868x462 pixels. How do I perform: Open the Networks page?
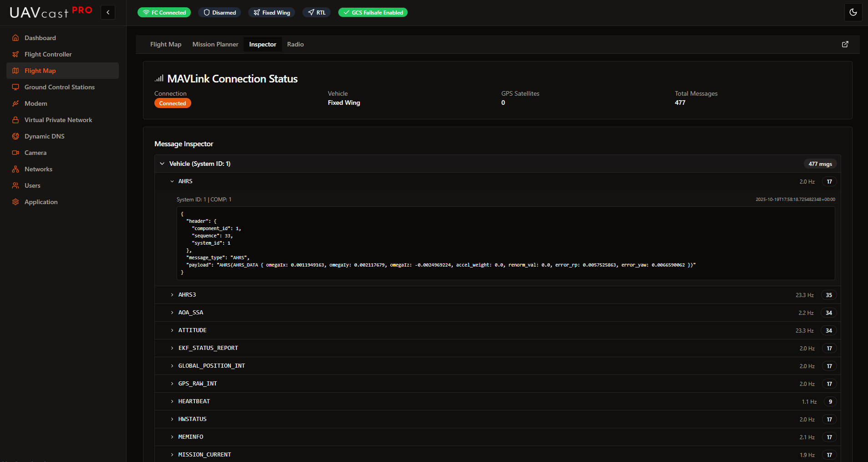pyautogui.click(x=37, y=169)
